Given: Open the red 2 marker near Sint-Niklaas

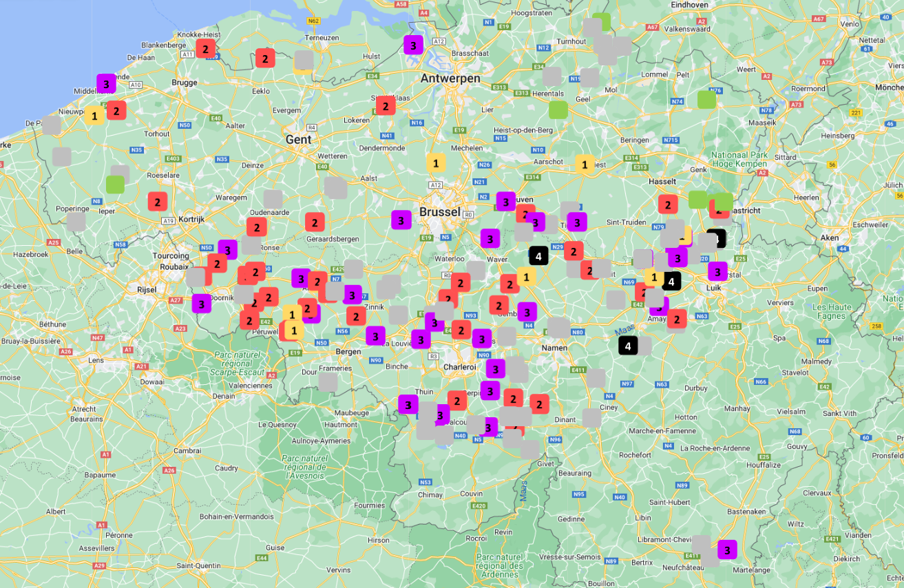Looking at the screenshot, I should click(x=386, y=105).
